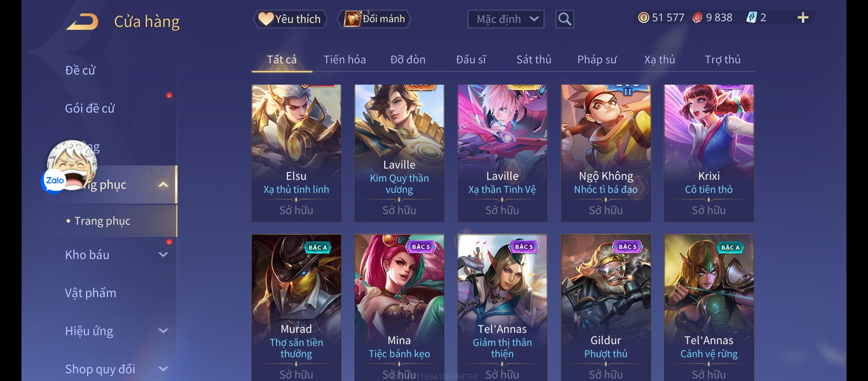Select Elsu Xạ thủ tinh linh skin card
This screenshot has height=381, width=868.
[296, 153]
